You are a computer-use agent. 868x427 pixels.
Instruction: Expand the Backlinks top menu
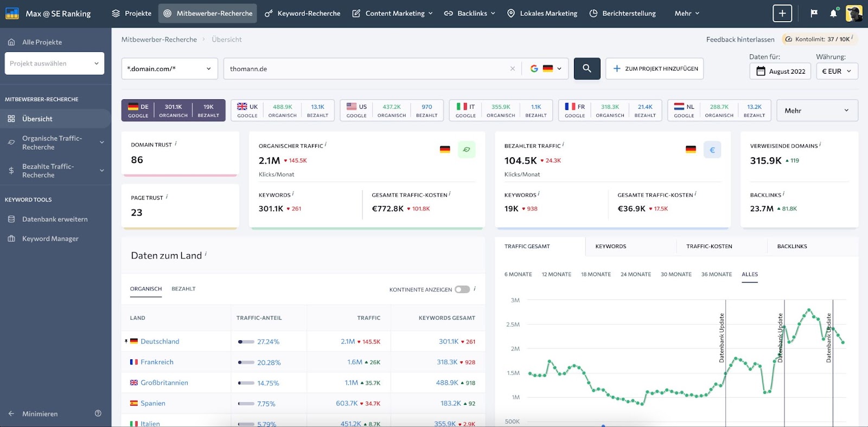coord(470,14)
